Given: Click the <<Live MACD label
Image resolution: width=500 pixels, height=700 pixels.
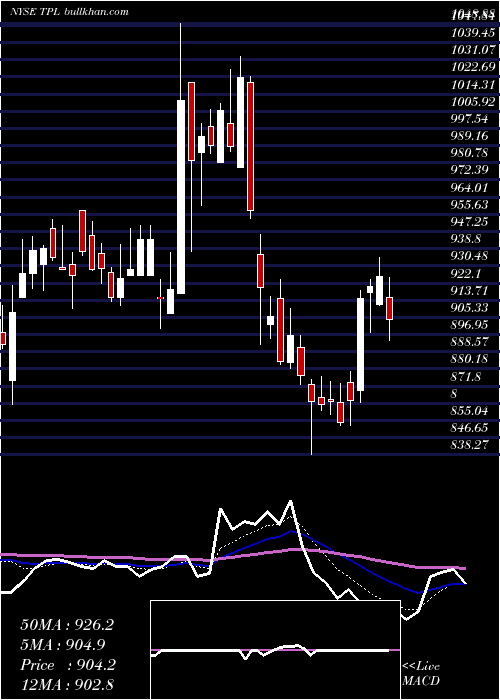Looking at the screenshot, I should pos(421,674).
